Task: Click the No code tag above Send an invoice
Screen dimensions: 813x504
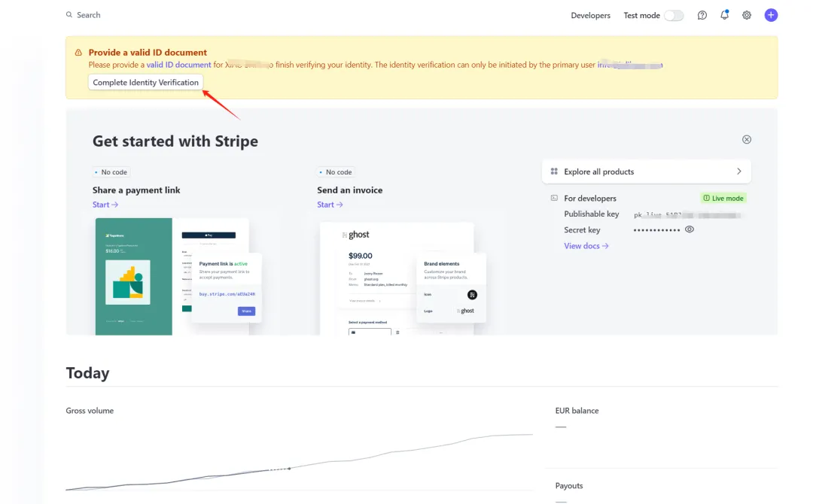Action: point(336,172)
